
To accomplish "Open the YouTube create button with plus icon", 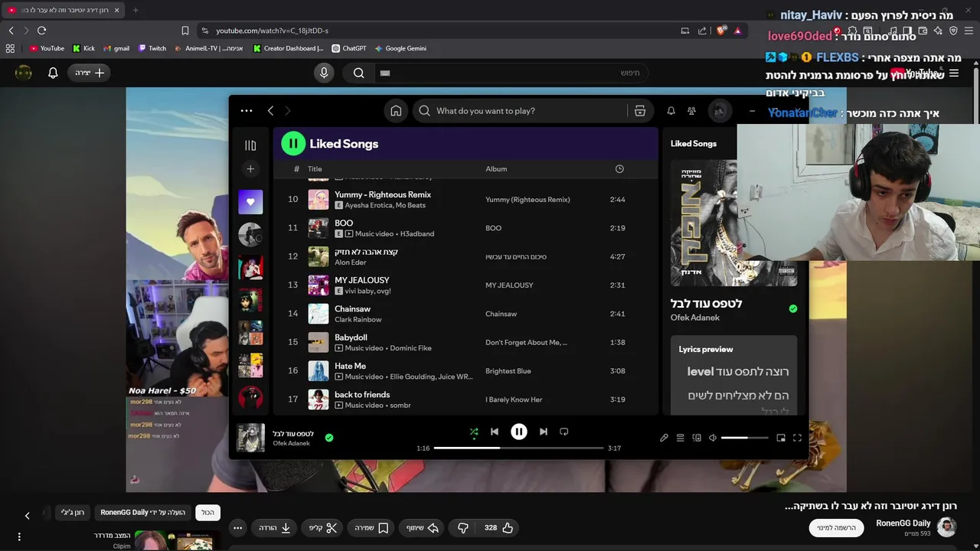I will [x=90, y=73].
